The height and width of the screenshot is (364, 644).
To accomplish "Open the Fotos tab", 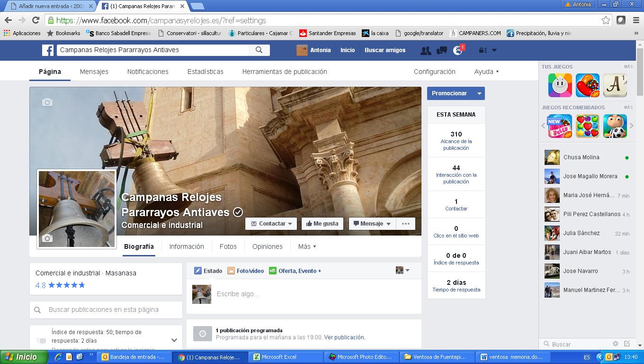I will 228,246.
